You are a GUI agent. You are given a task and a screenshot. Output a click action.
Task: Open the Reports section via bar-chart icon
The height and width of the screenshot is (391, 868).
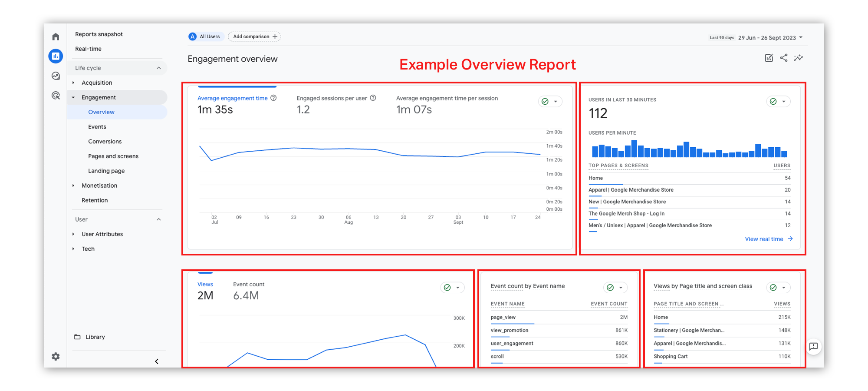(55, 56)
